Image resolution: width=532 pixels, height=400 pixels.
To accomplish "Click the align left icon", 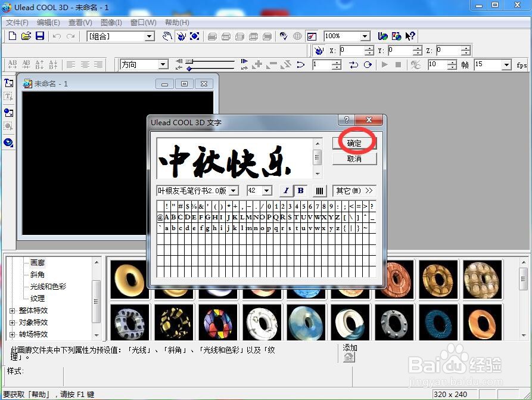I will click(70, 64).
